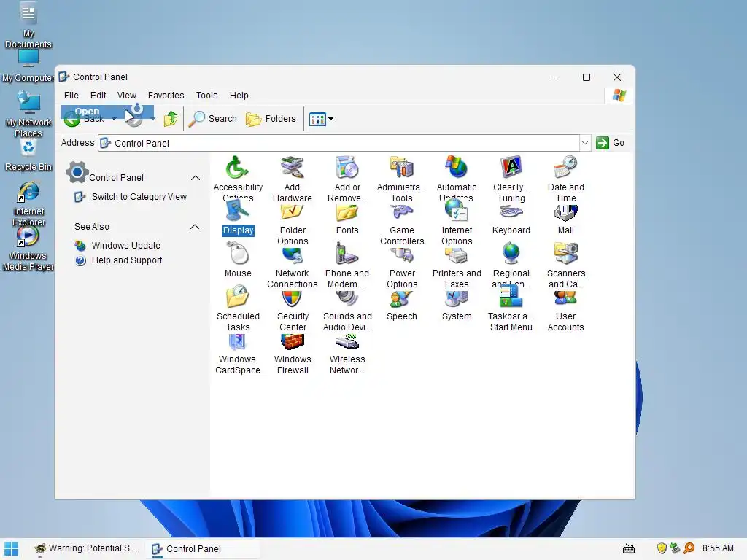The width and height of the screenshot is (747, 560).
Task: Open Scheduled Tasks icon
Action: (237, 296)
